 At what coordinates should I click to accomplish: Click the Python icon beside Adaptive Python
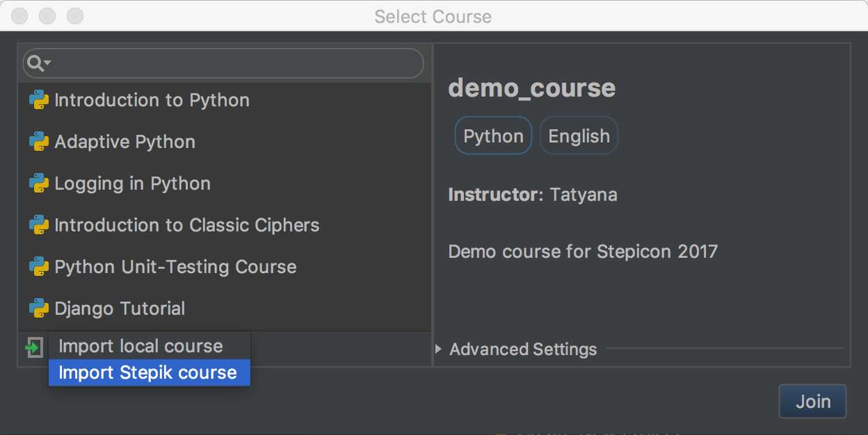38,142
